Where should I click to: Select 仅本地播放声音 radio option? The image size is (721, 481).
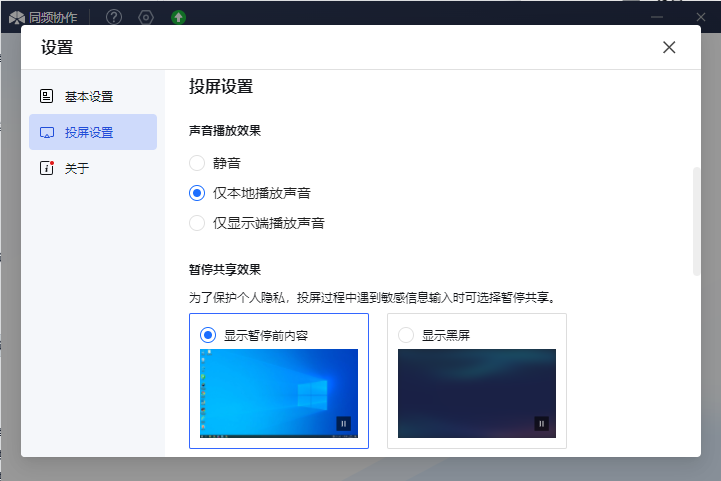coord(197,193)
